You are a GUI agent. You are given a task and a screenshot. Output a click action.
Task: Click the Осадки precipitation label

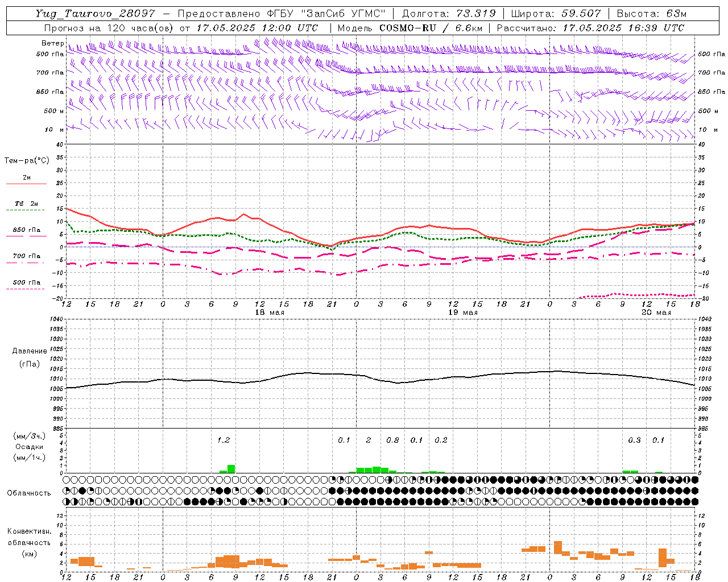pos(29,447)
